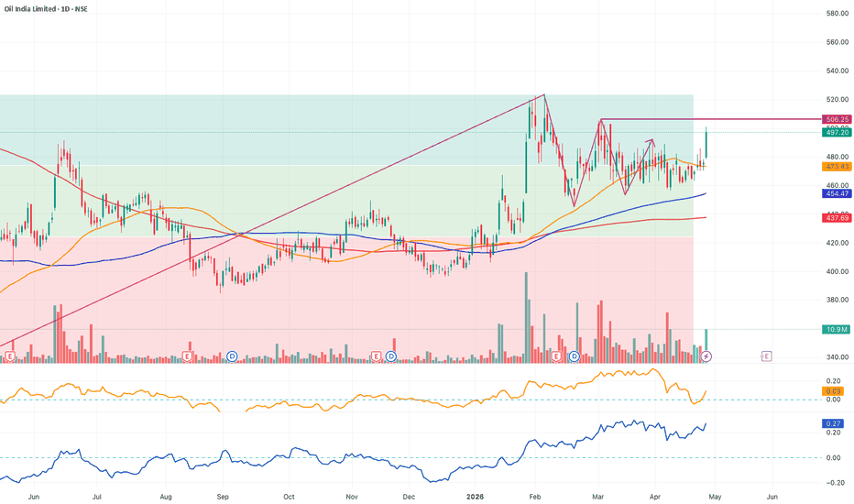The height and width of the screenshot is (504, 854).
Task: Open the February earnings E marker
Action: point(556,356)
